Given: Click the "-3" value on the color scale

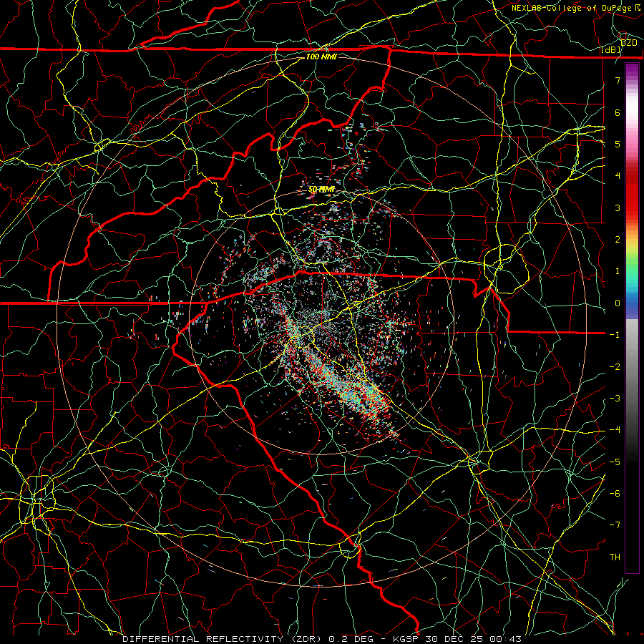Looking at the screenshot, I should (615, 399).
